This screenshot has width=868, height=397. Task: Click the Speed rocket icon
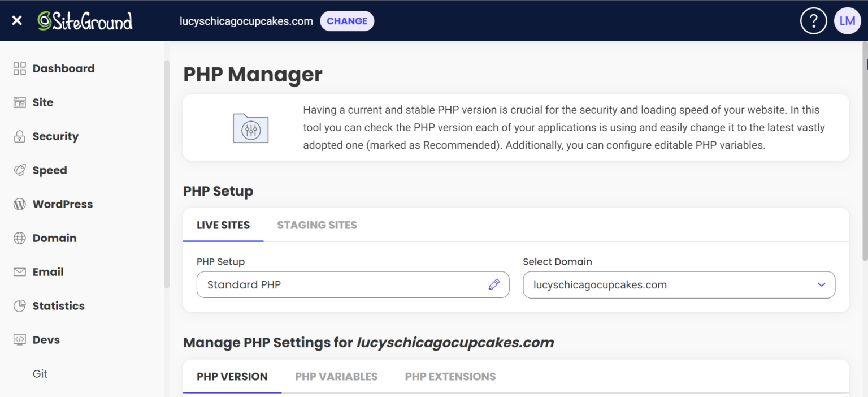click(20, 170)
